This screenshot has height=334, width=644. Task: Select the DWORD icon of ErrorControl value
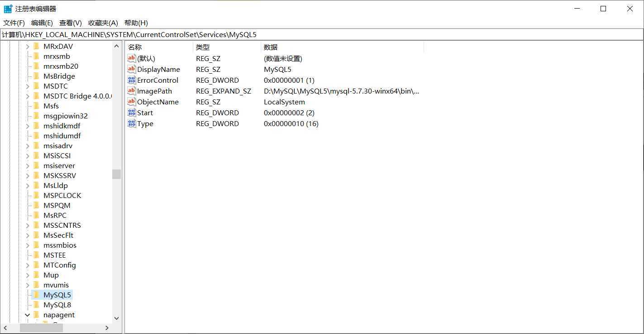tap(132, 80)
